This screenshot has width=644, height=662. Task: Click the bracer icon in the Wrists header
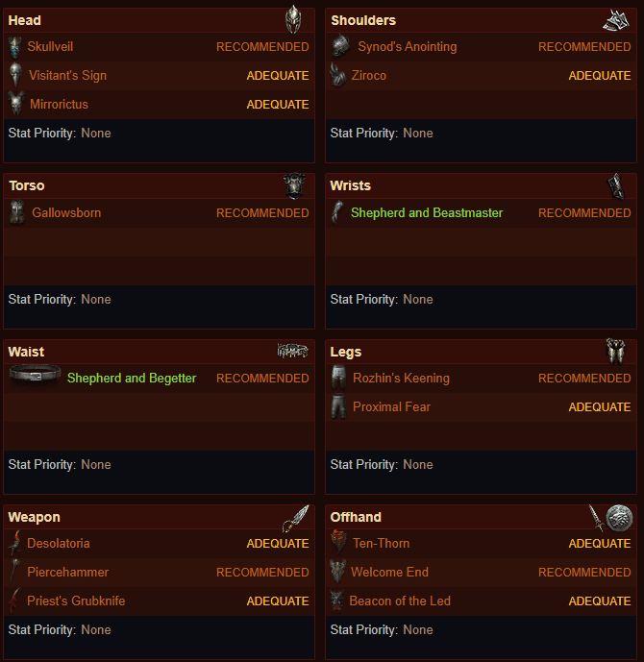click(x=616, y=185)
